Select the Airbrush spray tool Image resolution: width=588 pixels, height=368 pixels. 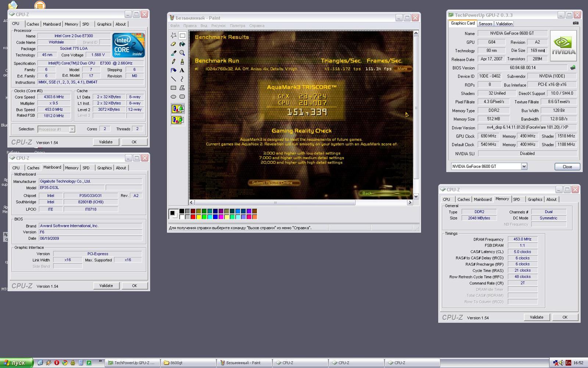click(173, 70)
